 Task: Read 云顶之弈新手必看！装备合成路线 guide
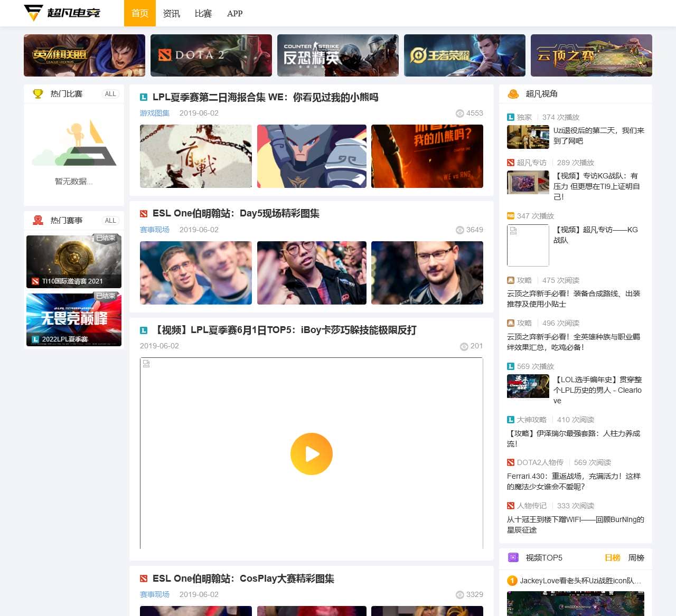(x=574, y=299)
